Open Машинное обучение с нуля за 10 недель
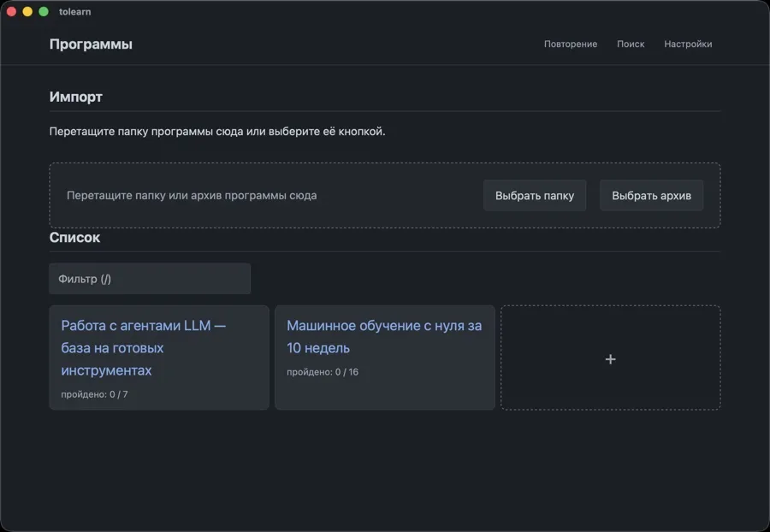 [384, 337]
